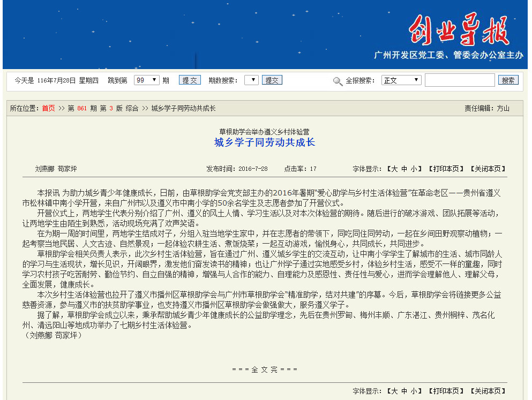
Task: Click issue number 861 in breadcrumb
Action: click(82, 108)
